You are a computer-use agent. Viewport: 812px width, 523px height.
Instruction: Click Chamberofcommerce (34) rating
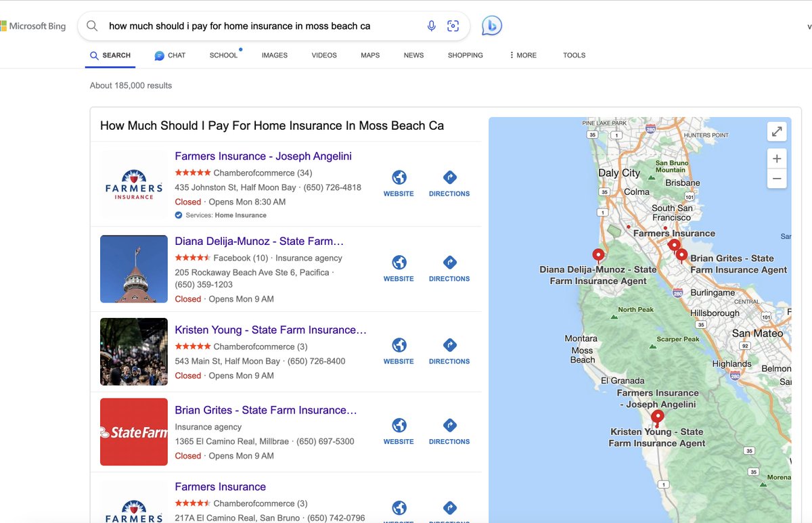coord(263,173)
